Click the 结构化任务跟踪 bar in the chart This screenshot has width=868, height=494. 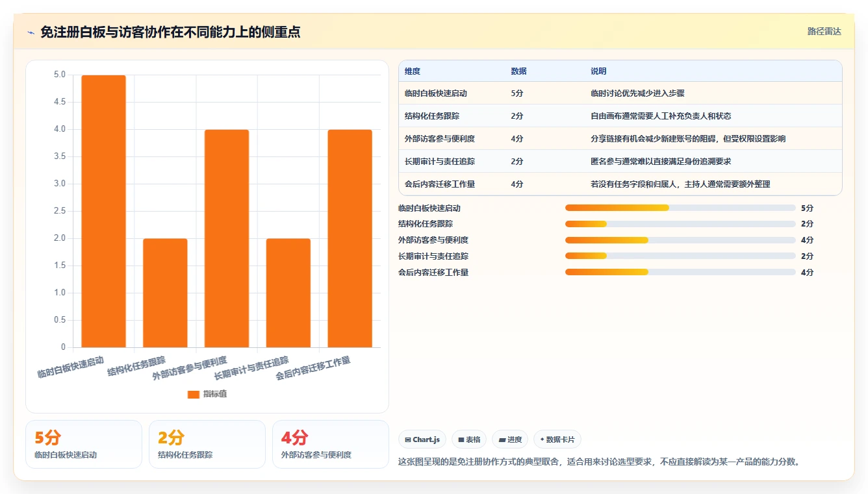click(165, 293)
